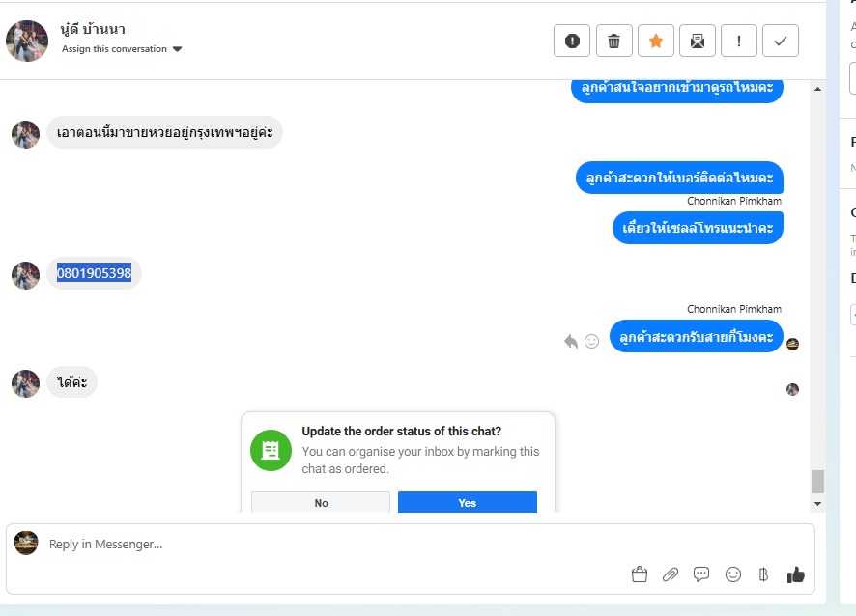Delete conversation with the trash icon
The height and width of the screenshot is (616, 856).
pyautogui.click(x=614, y=41)
